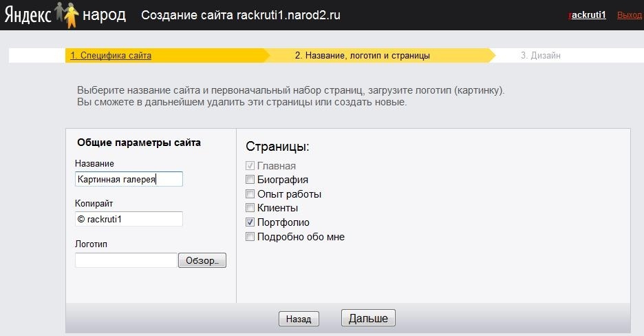Viewport: 644px width, 336px height.
Task: Click the rackruti1 account link
Action: coord(588,15)
